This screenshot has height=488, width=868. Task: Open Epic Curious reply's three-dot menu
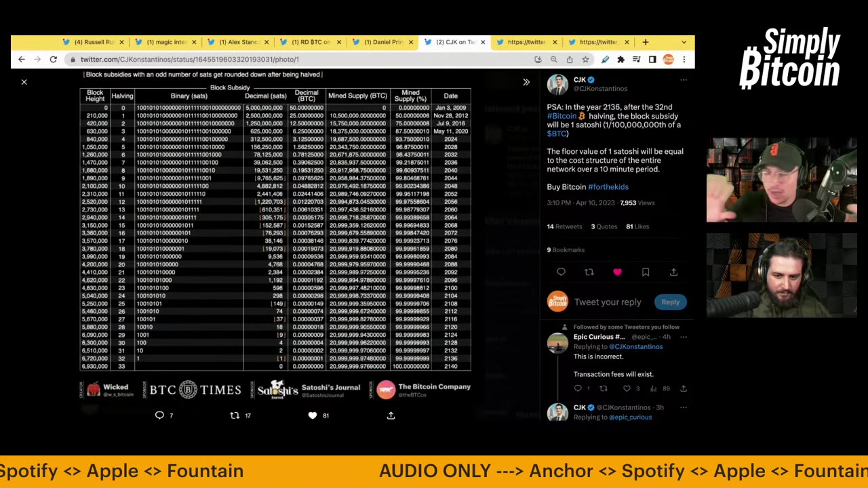[x=684, y=337]
